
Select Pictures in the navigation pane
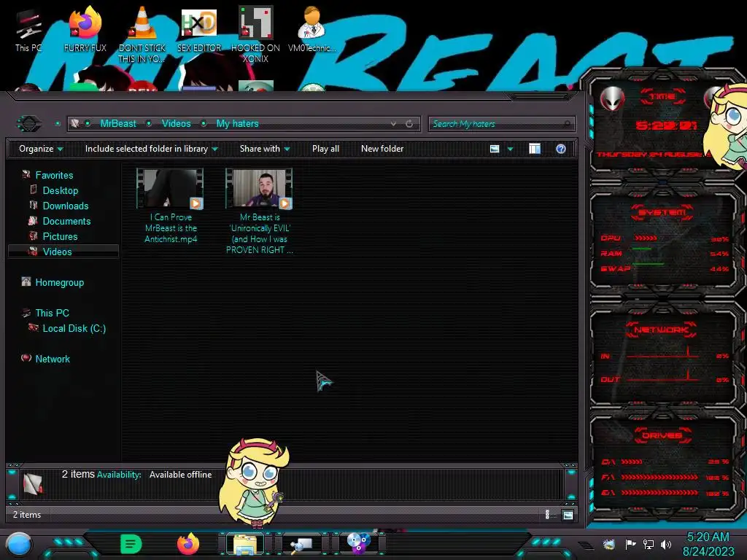(60, 236)
